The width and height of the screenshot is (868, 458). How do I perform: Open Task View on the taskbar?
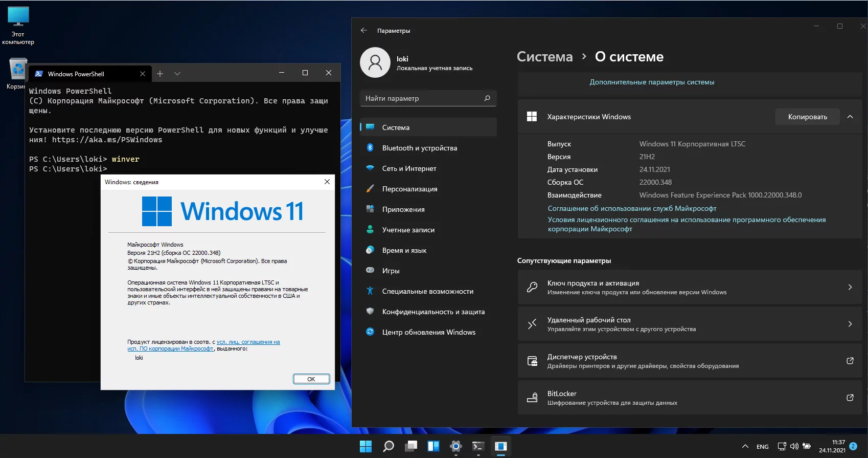(411, 446)
